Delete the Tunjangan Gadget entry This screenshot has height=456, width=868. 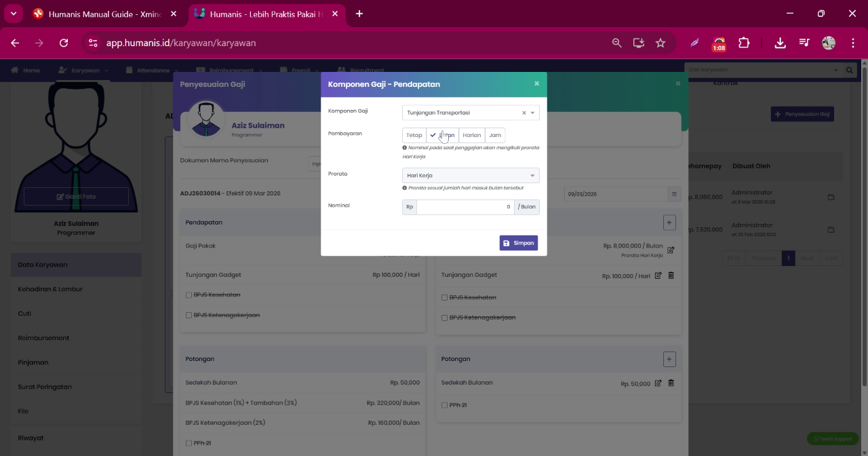click(671, 275)
